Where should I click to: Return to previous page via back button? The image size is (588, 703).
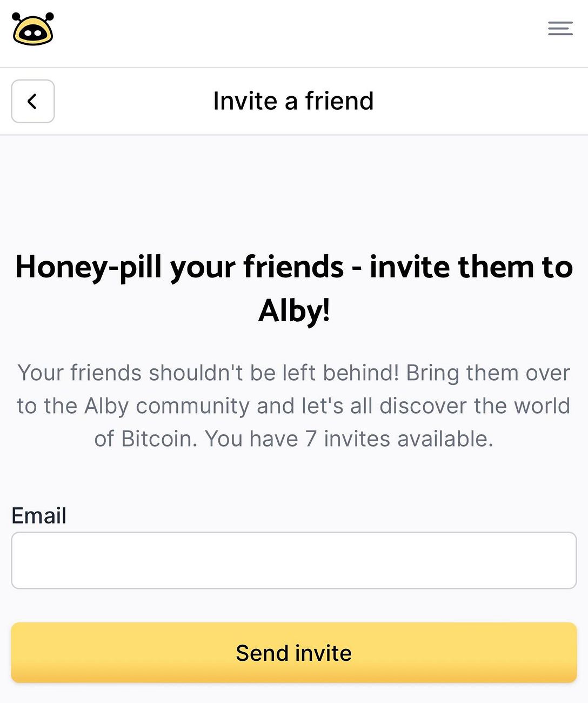click(33, 101)
